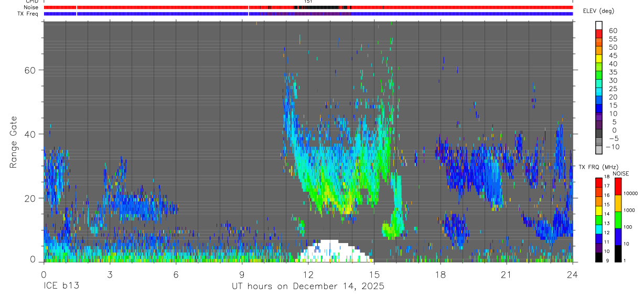Click the NOISE legend label '100'

(x=628, y=227)
